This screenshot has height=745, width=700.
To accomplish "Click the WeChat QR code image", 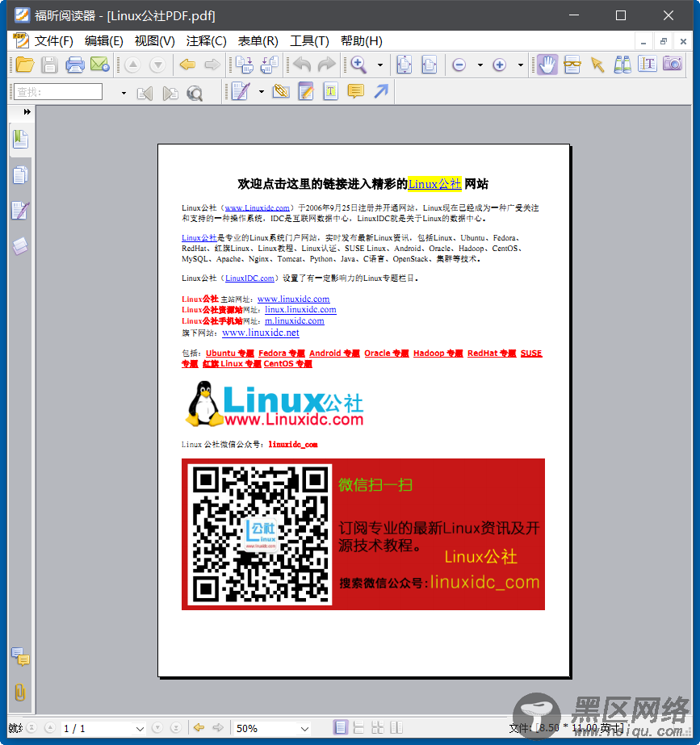I will [x=259, y=534].
